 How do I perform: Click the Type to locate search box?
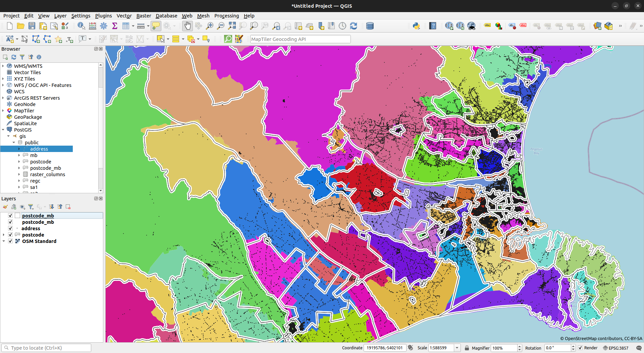46,348
